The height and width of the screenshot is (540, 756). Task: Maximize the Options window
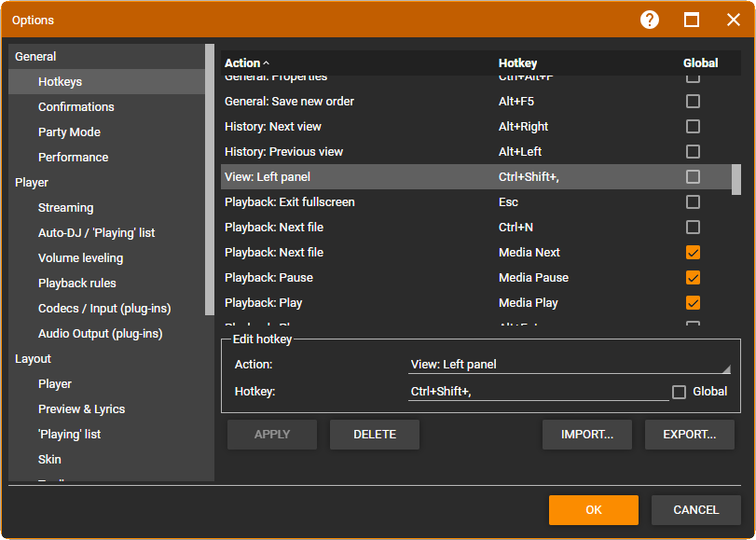pyautogui.click(x=692, y=20)
